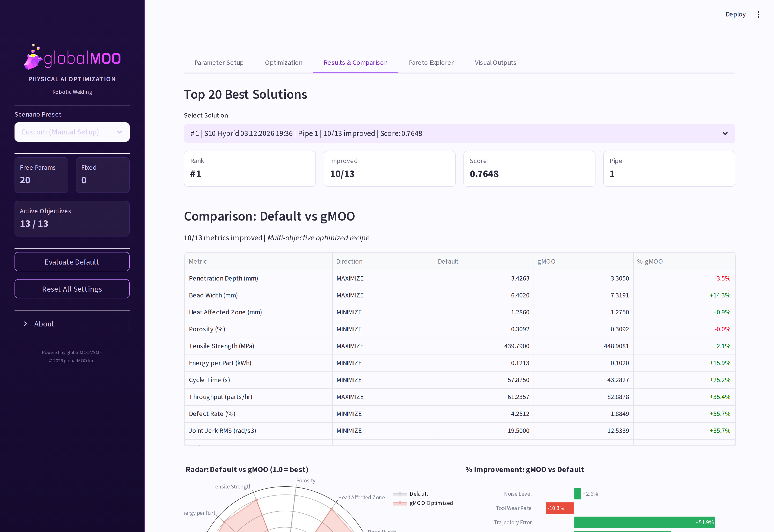The width and height of the screenshot is (774, 532).
Task: Sort by Default column header
Action: (x=484, y=261)
